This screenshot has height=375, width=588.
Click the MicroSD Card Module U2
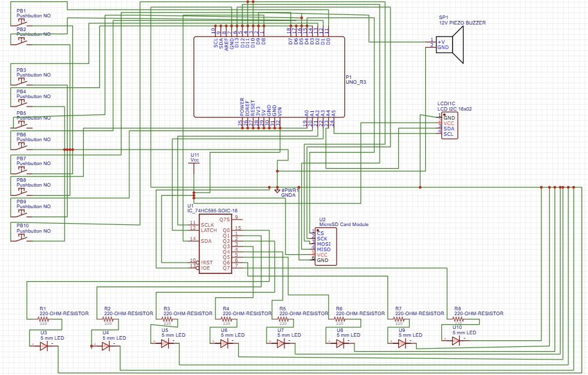click(325, 245)
